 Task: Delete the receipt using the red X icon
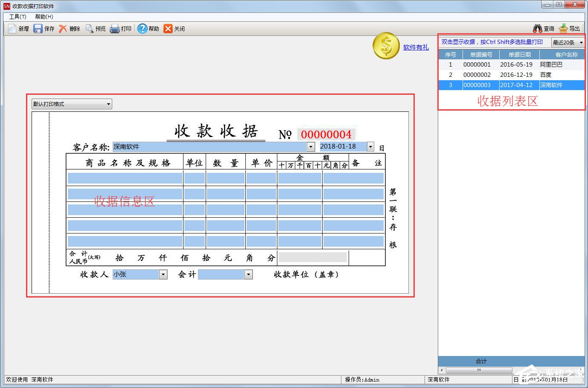(x=63, y=29)
